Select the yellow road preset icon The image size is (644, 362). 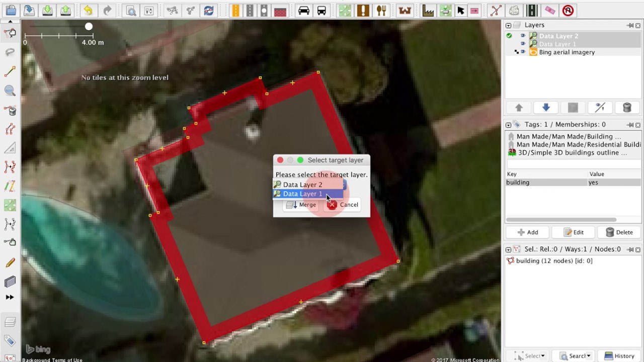[x=235, y=11]
